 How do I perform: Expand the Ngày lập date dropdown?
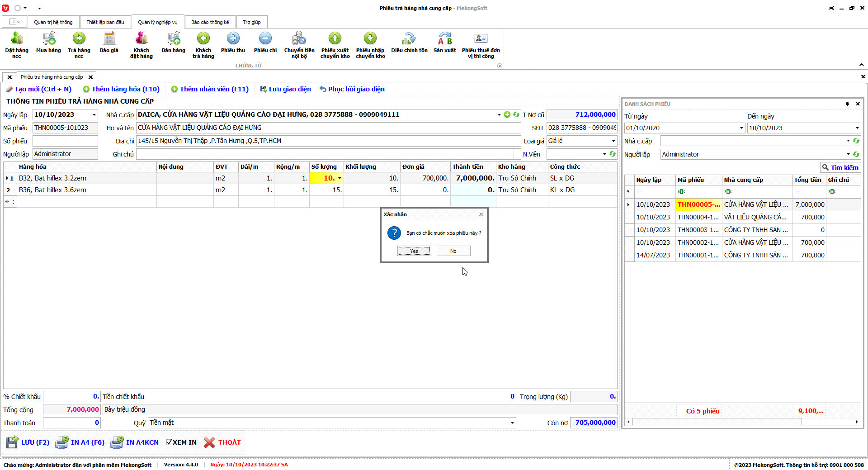[x=94, y=115]
